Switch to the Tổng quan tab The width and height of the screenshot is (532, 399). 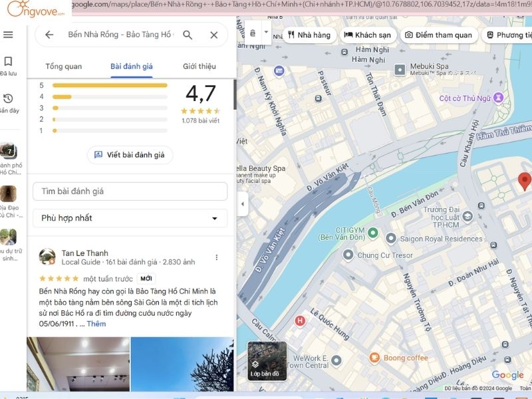tap(64, 66)
